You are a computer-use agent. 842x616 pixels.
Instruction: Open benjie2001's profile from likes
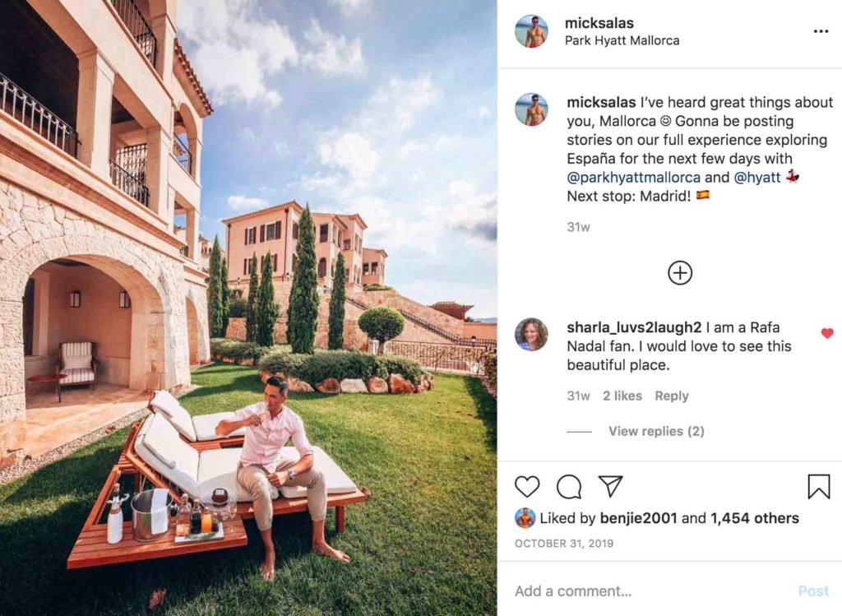pyautogui.click(x=638, y=518)
